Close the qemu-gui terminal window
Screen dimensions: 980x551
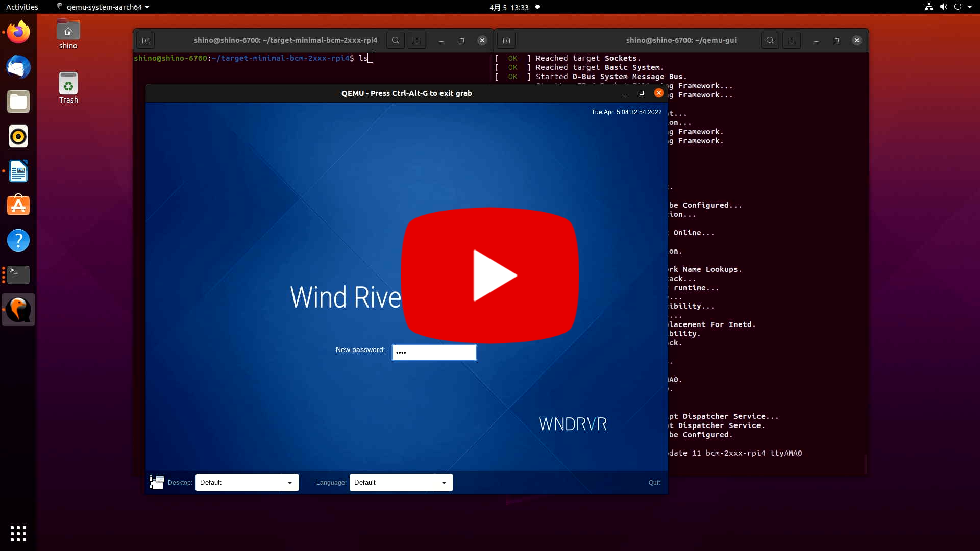(857, 40)
